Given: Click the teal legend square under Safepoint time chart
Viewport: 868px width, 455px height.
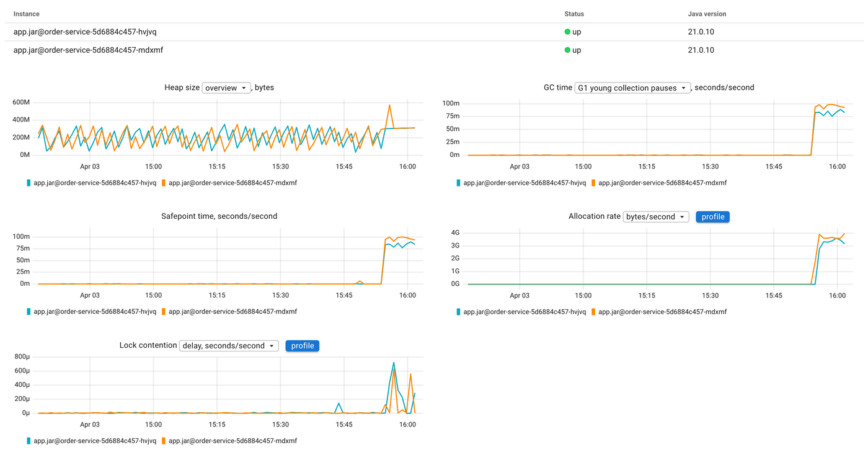Looking at the screenshot, I should [x=27, y=312].
